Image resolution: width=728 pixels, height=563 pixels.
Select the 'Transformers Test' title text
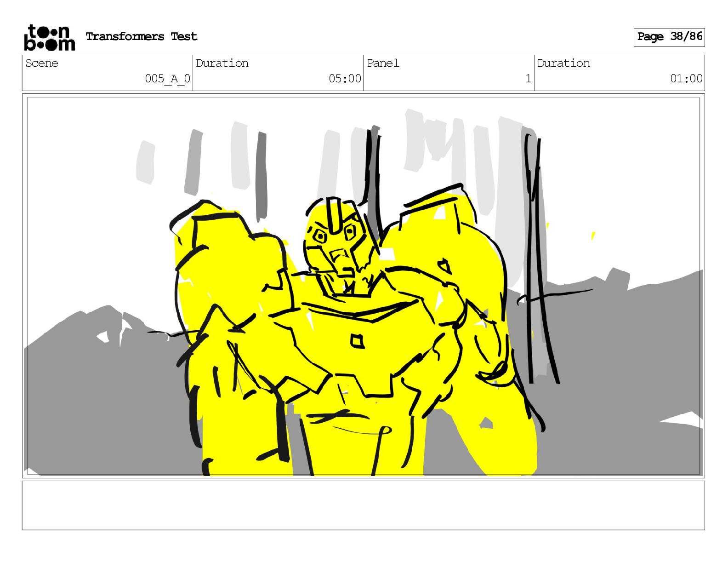(142, 36)
